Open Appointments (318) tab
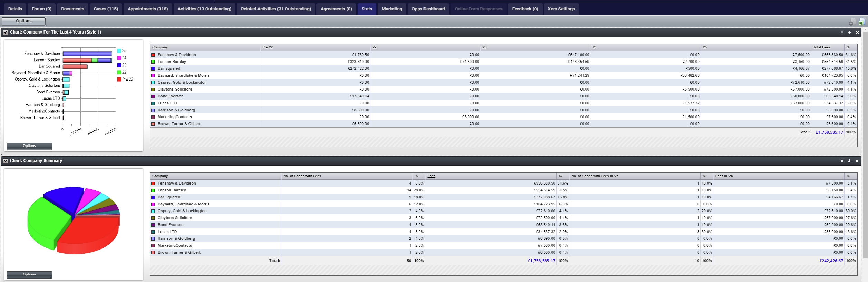The height and width of the screenshot is (282, 868). point(148,9)
